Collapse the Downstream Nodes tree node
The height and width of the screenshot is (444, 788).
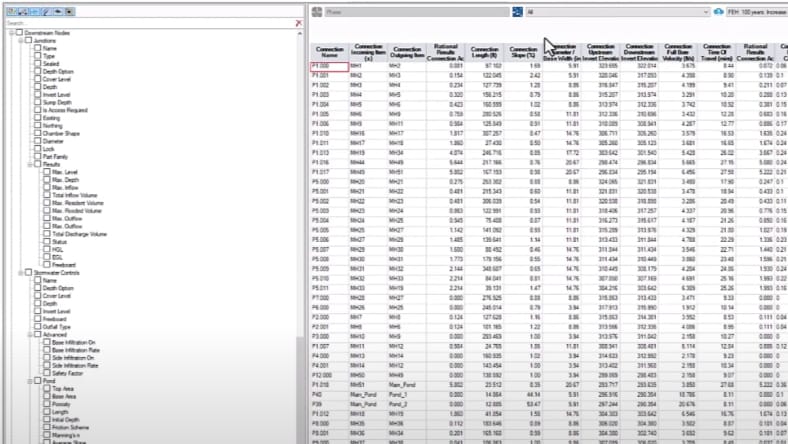coord(12,33)
